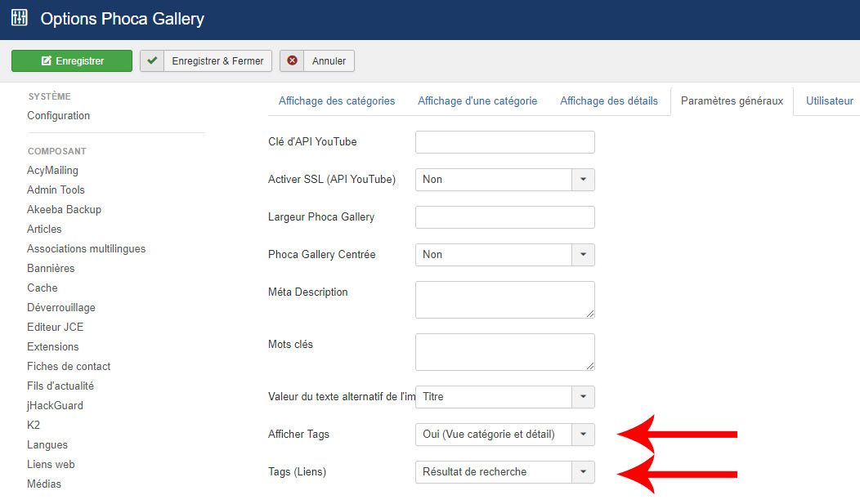Open K2 component options

pos(34,425)
